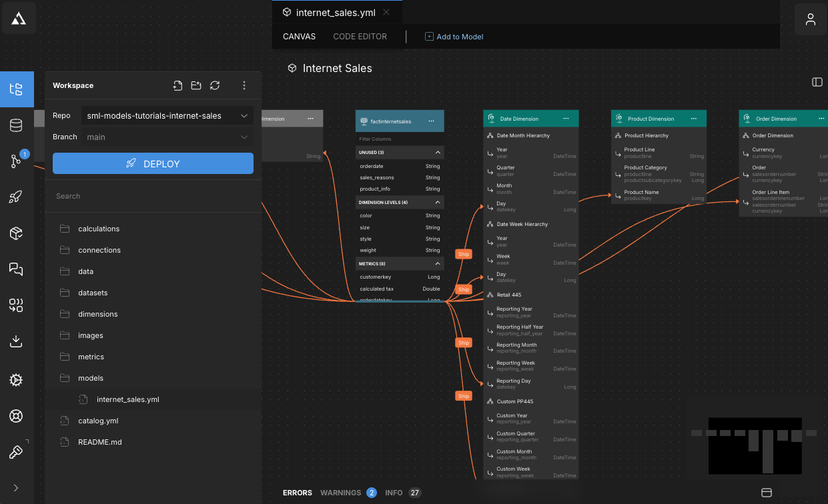Viewport: 828px width, 504px height.
Task: Click the DEPLOY button
Action: (x=153, y=163)
